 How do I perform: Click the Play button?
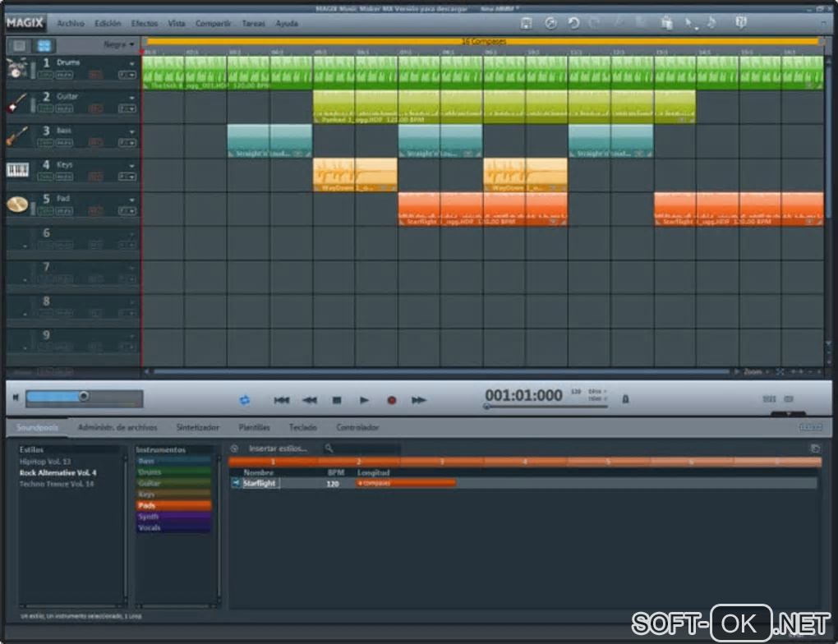pyautogui.click(x=364, y=400)
